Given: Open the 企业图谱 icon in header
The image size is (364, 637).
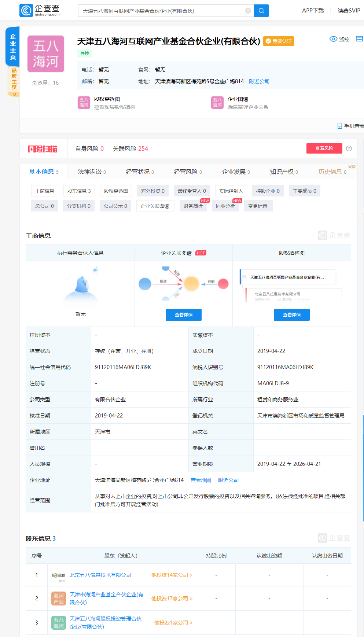Looking at the screenshot, I should pos(217,103).
